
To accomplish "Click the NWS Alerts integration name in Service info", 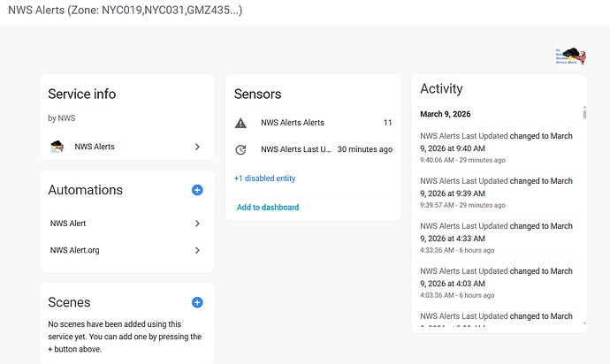I will coord(95,147).
